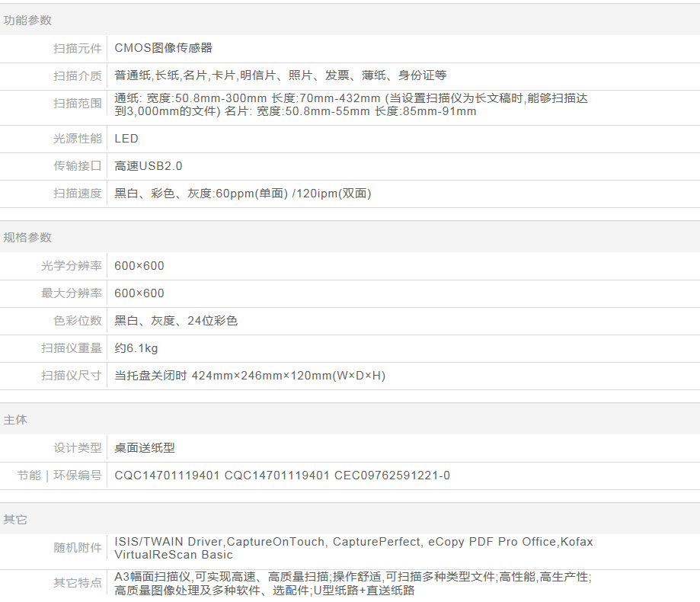Click the 随机附件 row label
This screenshot has width=700, height=602.
tap(77, 548)
